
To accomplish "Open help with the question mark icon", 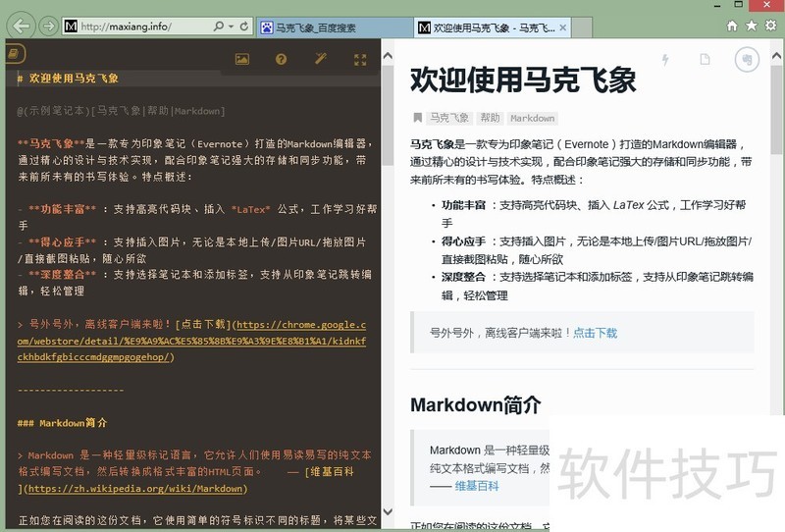I will click(282, 59).
